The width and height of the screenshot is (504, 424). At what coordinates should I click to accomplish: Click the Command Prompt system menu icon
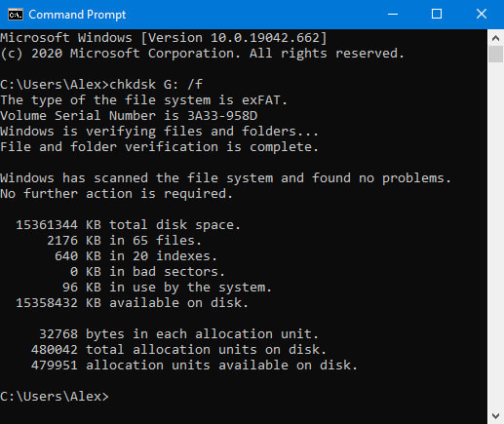tap(16, 15)
